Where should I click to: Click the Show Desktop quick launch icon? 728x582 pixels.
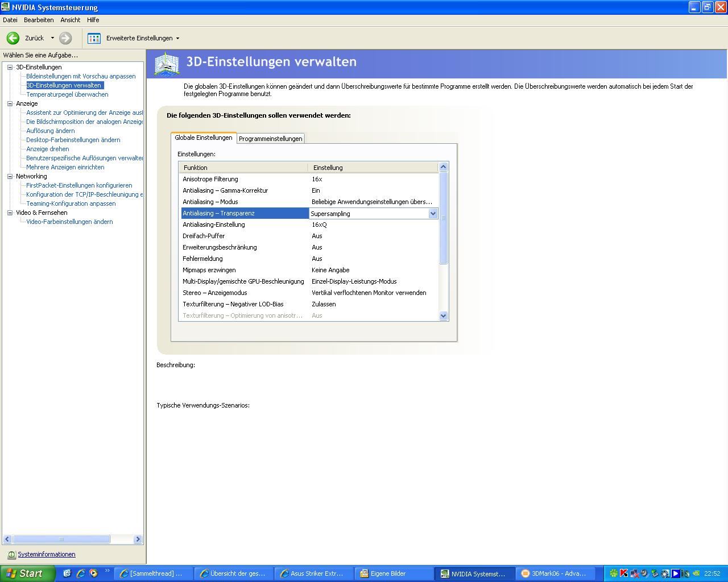click(67, 573)
